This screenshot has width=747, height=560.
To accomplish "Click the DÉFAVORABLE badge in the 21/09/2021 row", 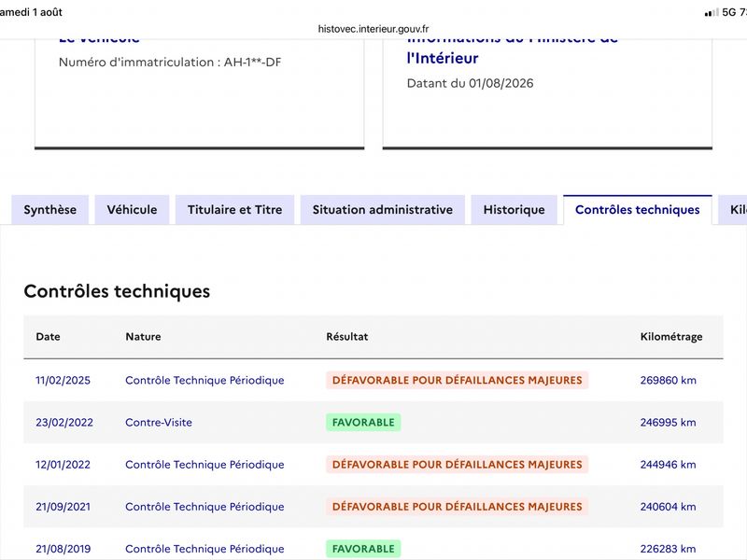I will click(x=458, y=507).
